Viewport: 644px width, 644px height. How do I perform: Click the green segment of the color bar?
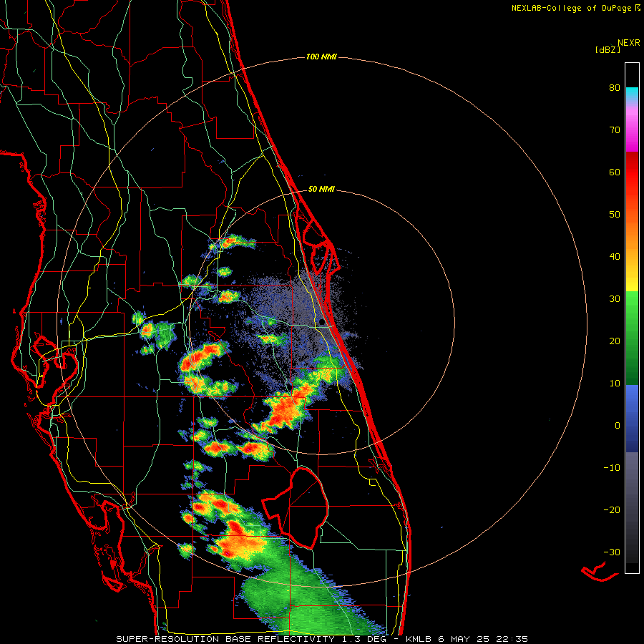pos(632,338)
